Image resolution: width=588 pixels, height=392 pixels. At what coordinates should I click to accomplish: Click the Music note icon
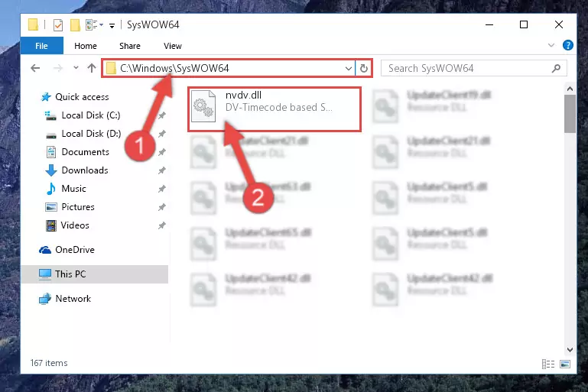coord(51,189)
